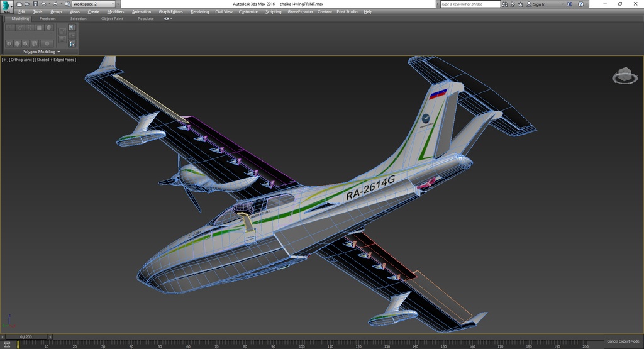This screenshot has height=349, width=644.
Task: Click the Undo arrow in quick access toolbar
Action: 43,4
